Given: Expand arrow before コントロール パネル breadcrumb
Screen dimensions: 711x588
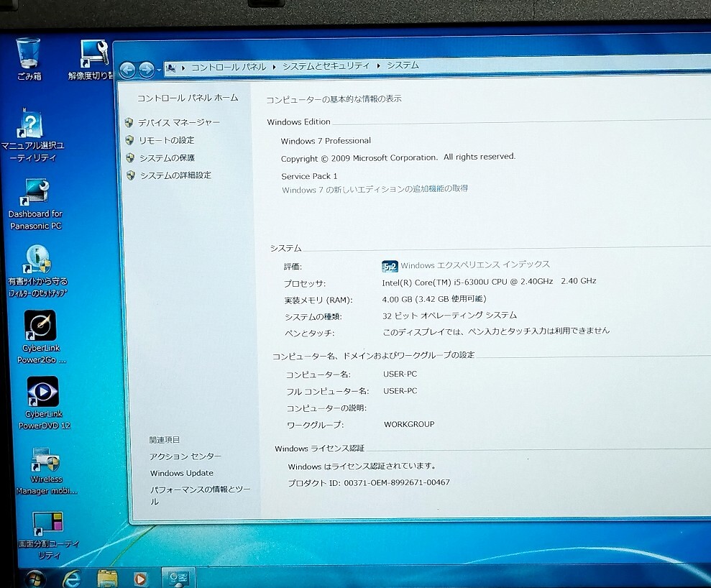Looking at the screenshot, I should (183, 68).
